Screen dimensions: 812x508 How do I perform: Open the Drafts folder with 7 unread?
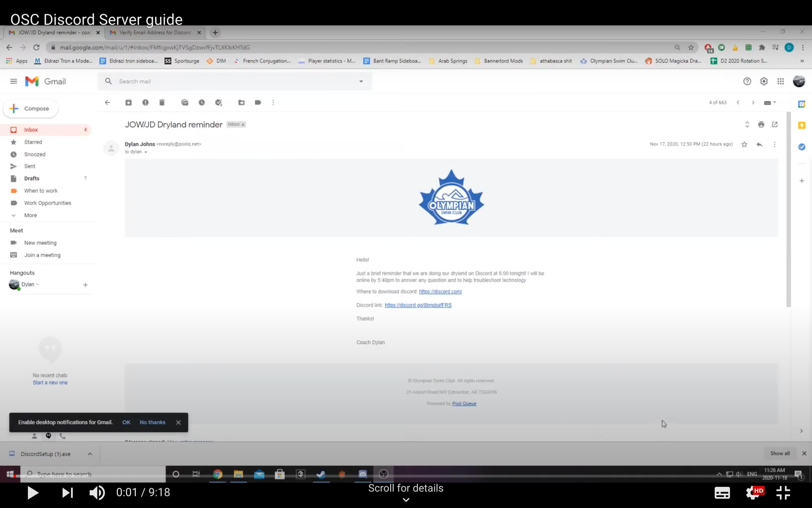tap(31, 178)
